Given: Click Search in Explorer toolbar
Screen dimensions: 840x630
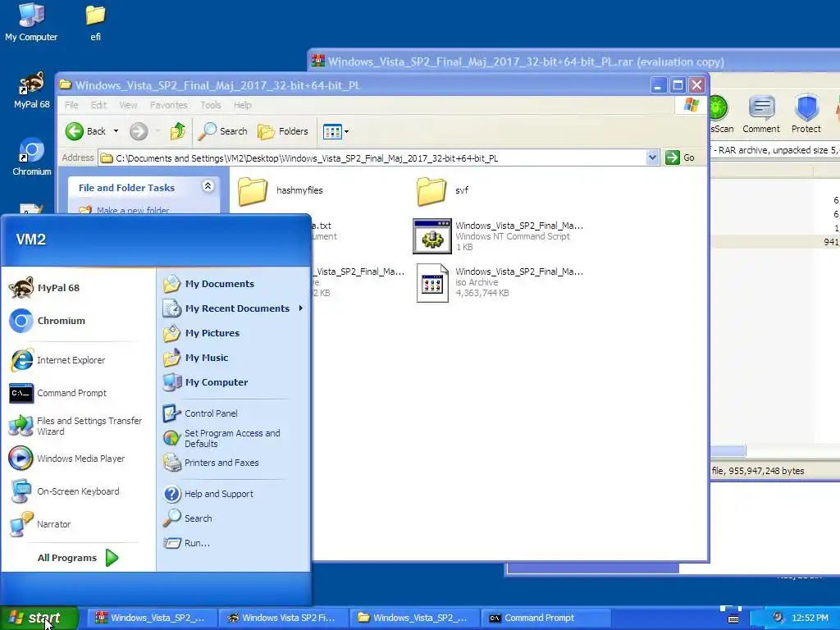Looking at the screenshot, I should [x=223, y=131].
